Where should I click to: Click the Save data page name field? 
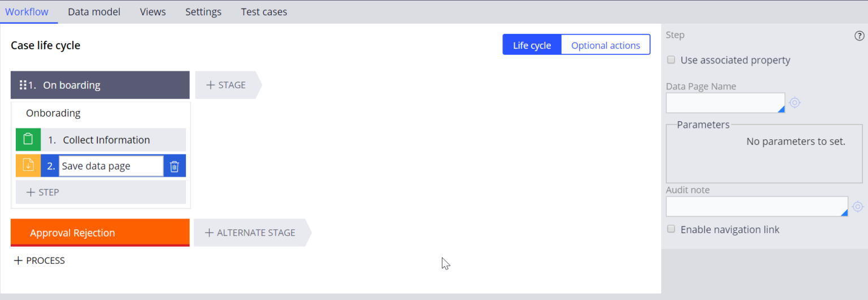pos(111,166)
